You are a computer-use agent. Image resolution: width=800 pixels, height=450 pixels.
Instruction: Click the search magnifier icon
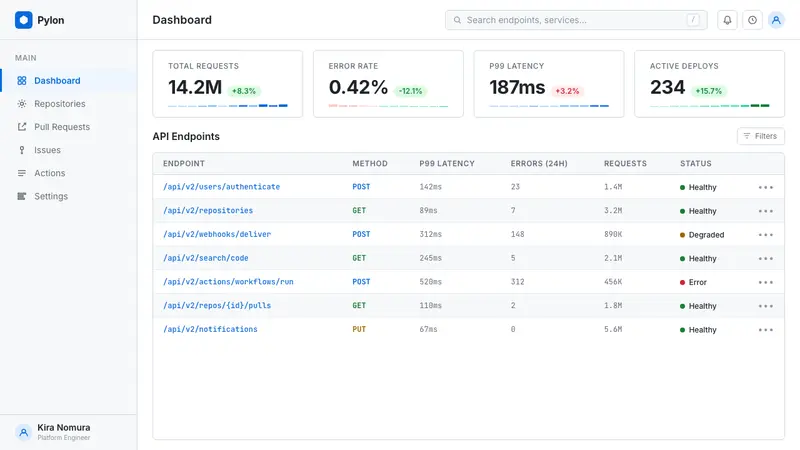point(457,20)
